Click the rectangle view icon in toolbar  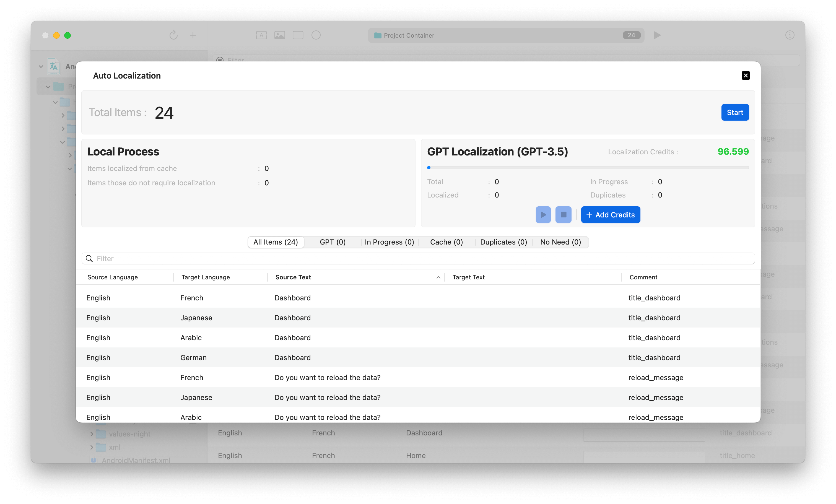pyautogui.click(x=298, y=35)
